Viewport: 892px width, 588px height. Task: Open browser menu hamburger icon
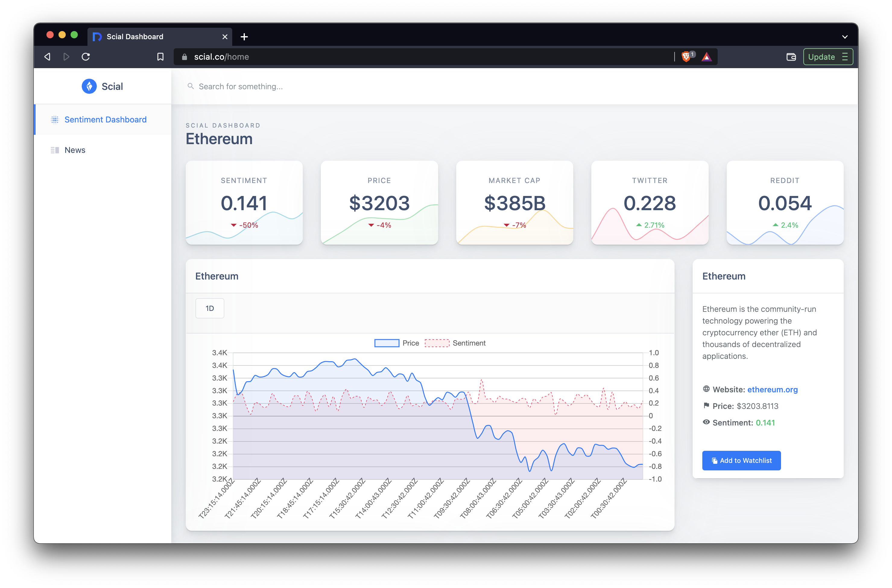coord(845,57)
